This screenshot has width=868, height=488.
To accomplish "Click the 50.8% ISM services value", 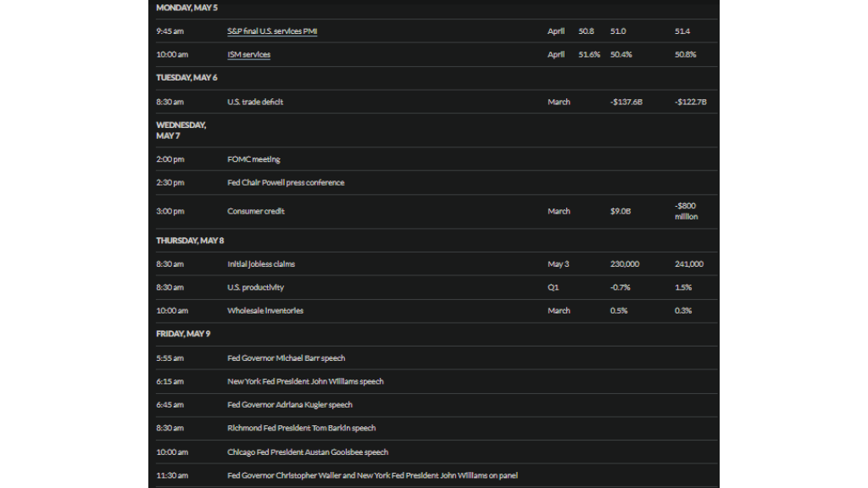I will [685, 54].
